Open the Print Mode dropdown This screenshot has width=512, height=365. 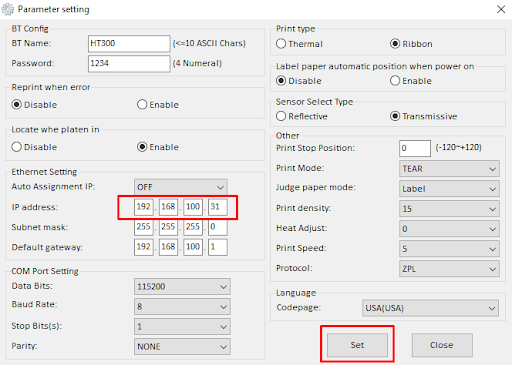(449, 169)
